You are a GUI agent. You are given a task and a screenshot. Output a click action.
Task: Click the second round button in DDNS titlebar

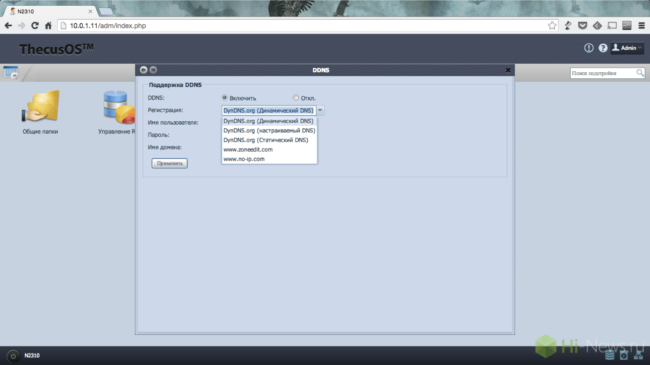pos(153,70)
